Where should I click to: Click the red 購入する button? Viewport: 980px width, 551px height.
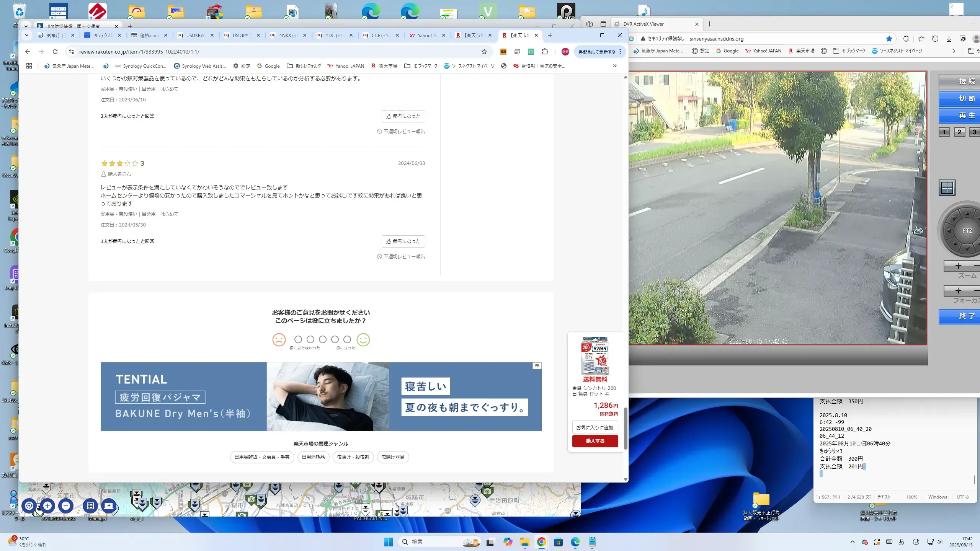point(595,441)
